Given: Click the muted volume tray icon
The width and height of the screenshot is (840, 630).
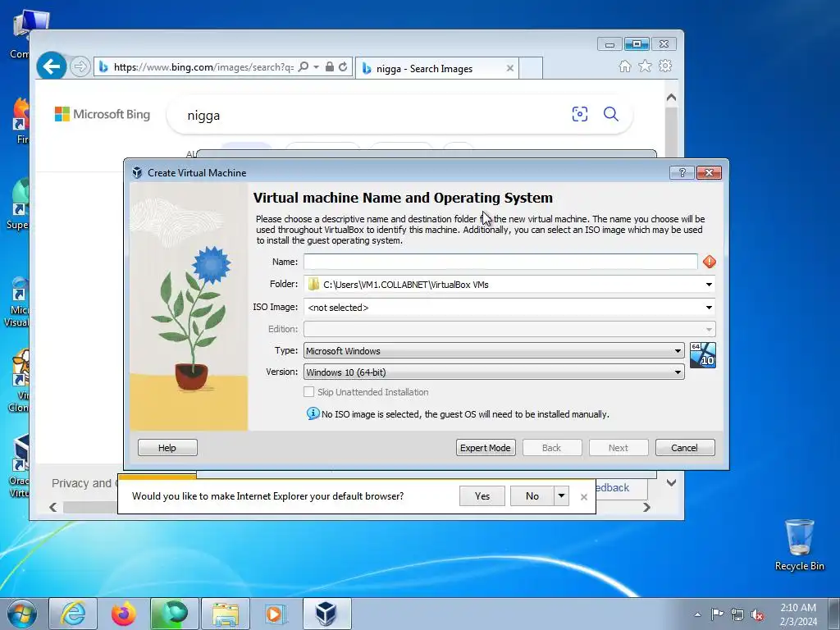Looking at the screenshot, I should (757, 614).
